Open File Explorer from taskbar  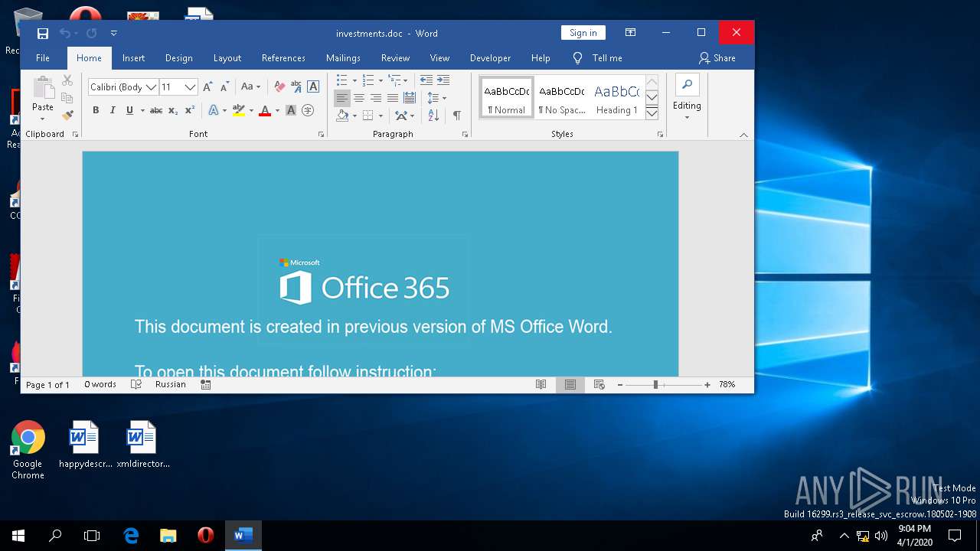click(x=168, y=536)
